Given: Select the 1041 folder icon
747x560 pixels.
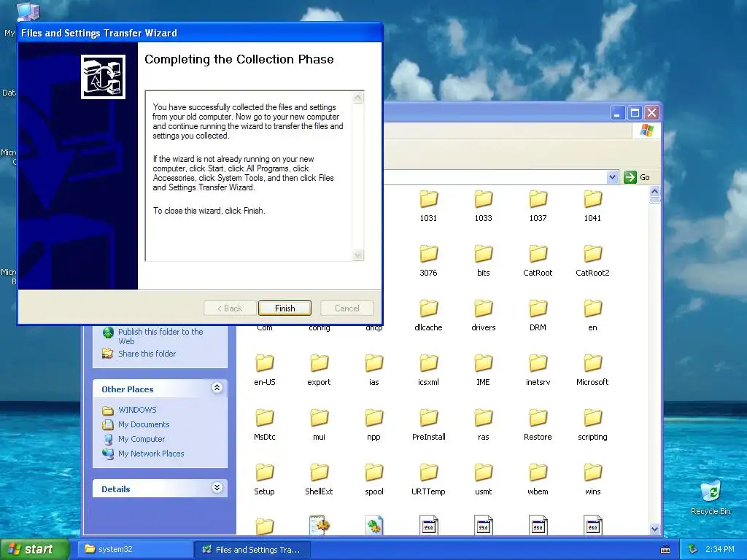Looking at the screenshot, I should pos(592,199).
